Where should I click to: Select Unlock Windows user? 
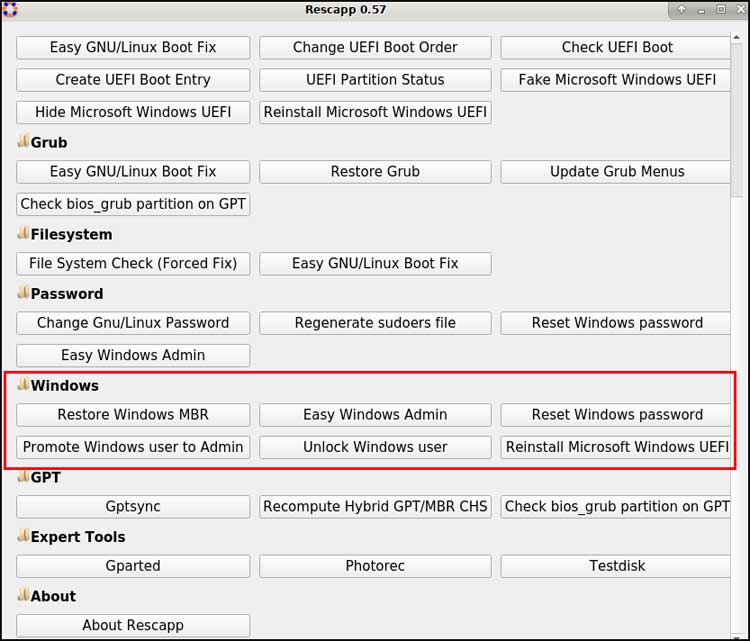(375, 447)
